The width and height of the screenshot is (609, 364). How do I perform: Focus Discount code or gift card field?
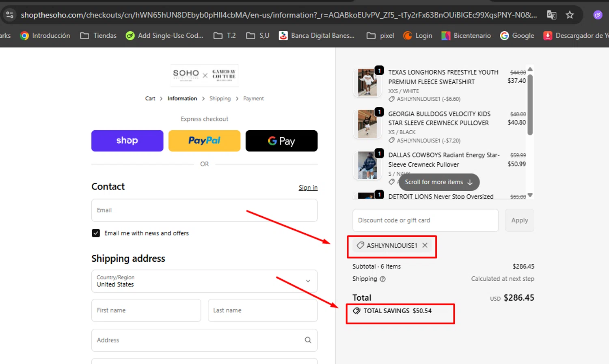pyautogui.click(x=425, y=220)
